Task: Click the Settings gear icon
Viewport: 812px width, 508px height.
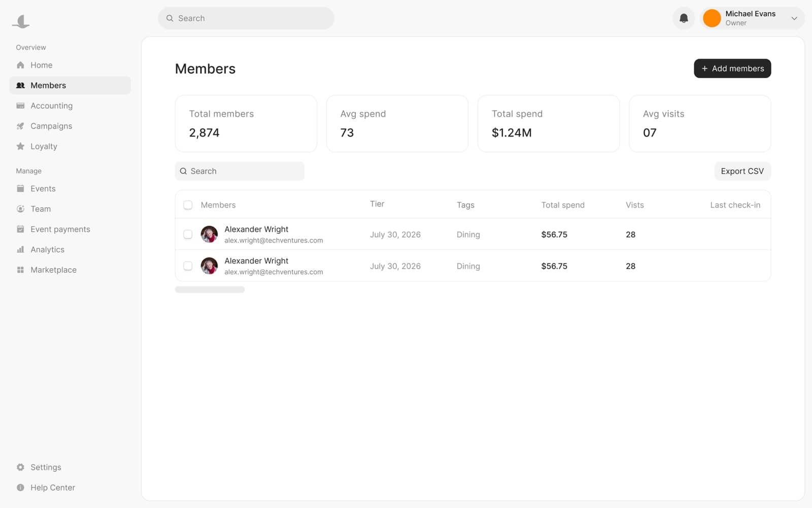Action: (20, 467)
